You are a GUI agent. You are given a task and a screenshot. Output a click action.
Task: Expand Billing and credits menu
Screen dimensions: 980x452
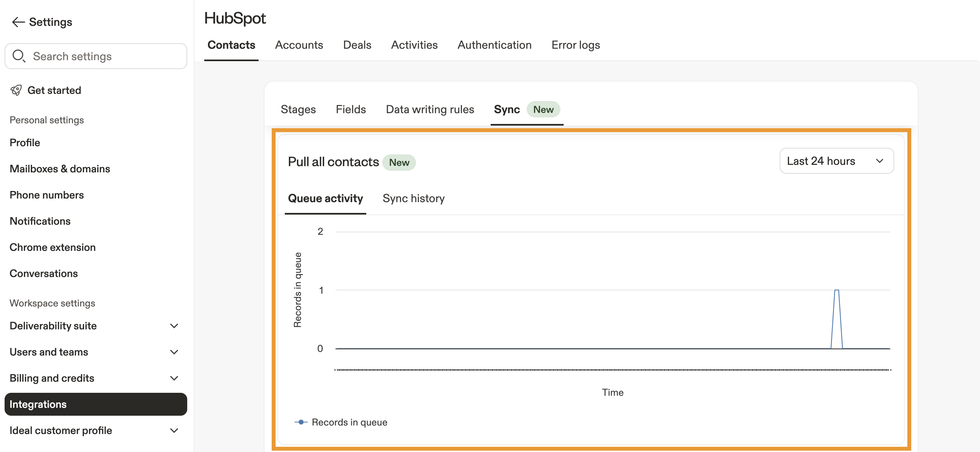pyautogui.click(x=174, y=378)
